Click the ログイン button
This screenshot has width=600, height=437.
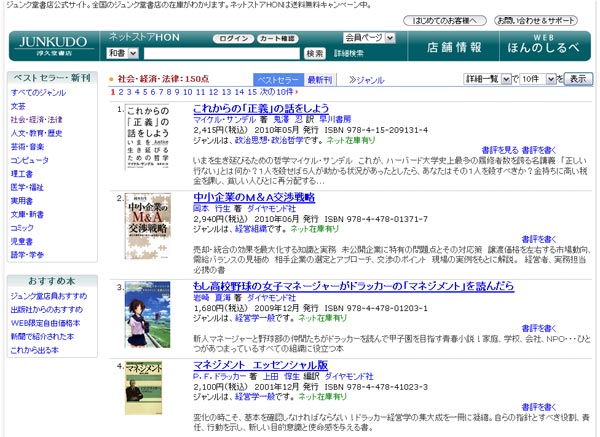click(233, 38)
